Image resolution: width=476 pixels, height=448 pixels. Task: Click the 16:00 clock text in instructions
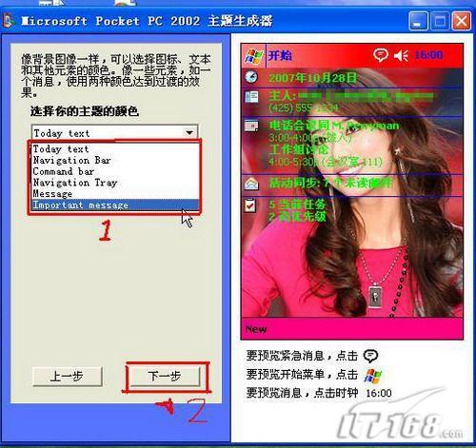coord(379,394)
